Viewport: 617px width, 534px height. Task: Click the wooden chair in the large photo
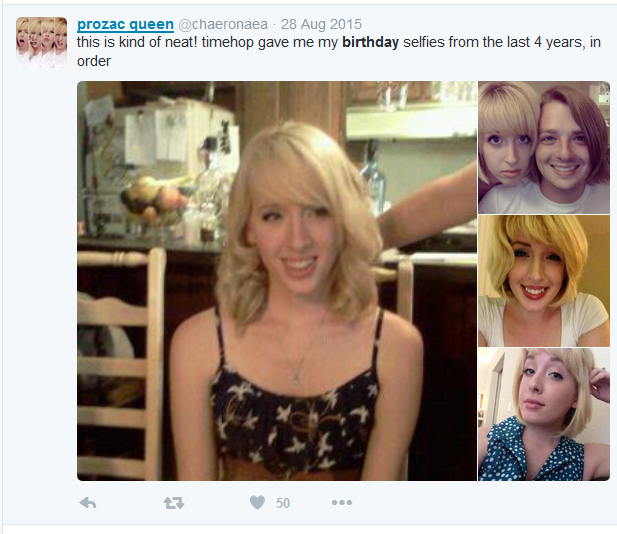click(x=120, y=362)
